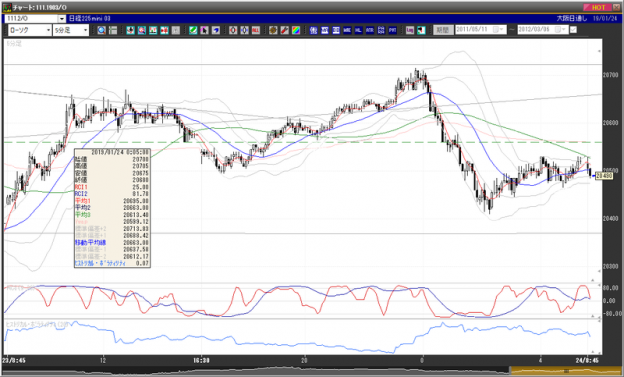Click the 期間 period button
Image resolution: width=624 pixels, height=377 pixels.
(x=443, y=29)
